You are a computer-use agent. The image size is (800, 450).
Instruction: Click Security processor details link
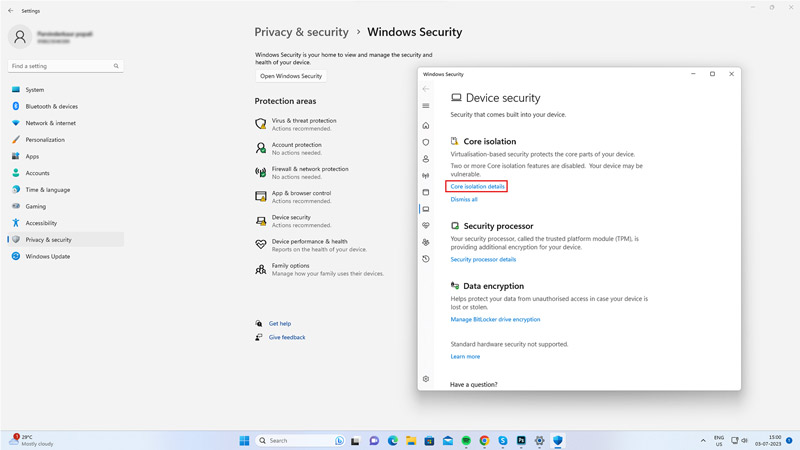click(483, 260)
